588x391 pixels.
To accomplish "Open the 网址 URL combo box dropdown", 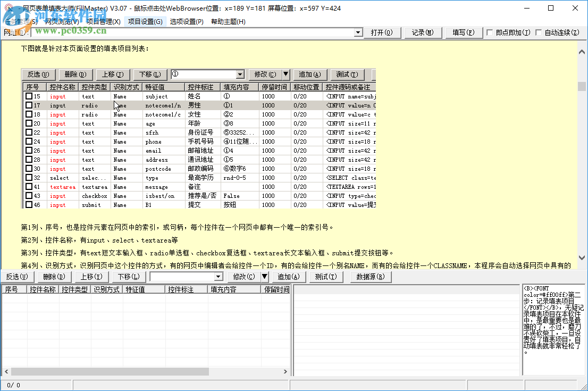I will click(x=358, y=32).
